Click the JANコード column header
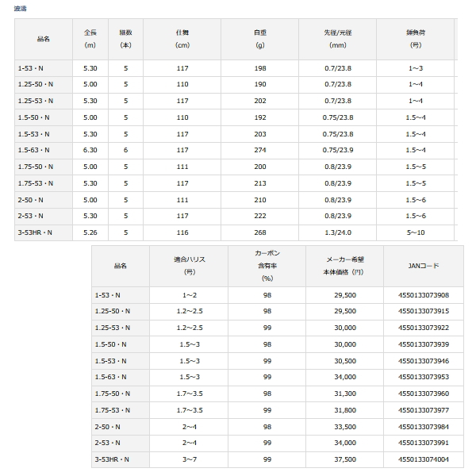This screenshot has width=476, height=476. 424,267
